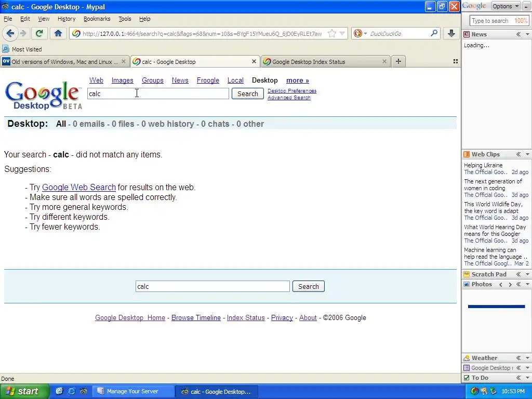Image resolution: width=532 pixels, height=399 pixels.
Task: Show the list-all-tabs button
Action: (x=456, y=61)
